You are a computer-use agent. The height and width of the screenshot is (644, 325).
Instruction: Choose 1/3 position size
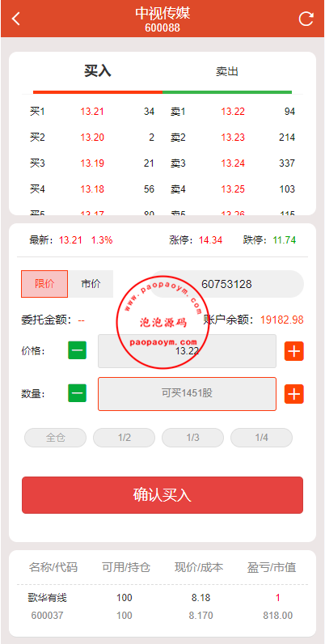[x=193, y=438]
